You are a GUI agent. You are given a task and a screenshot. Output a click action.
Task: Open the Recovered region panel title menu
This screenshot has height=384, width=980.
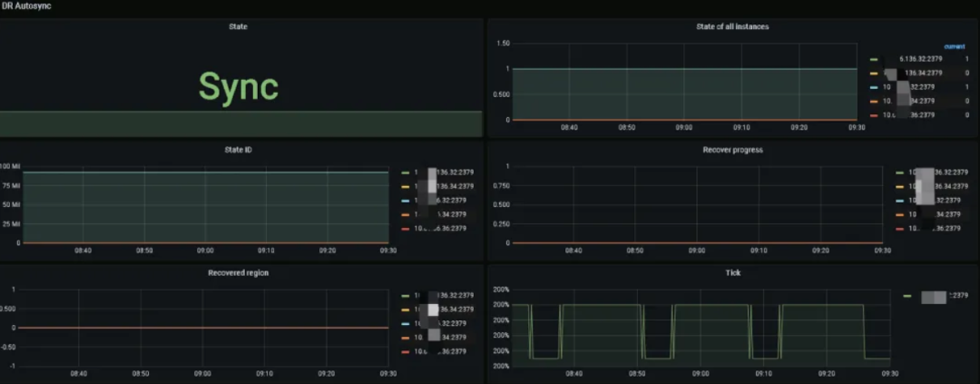[x=238, y=273]
